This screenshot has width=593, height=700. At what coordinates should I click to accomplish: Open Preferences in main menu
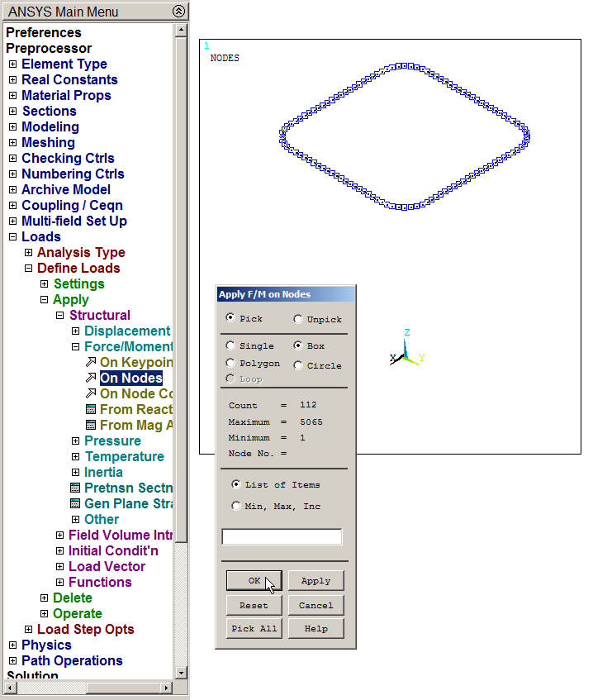[x=43, y=32]
